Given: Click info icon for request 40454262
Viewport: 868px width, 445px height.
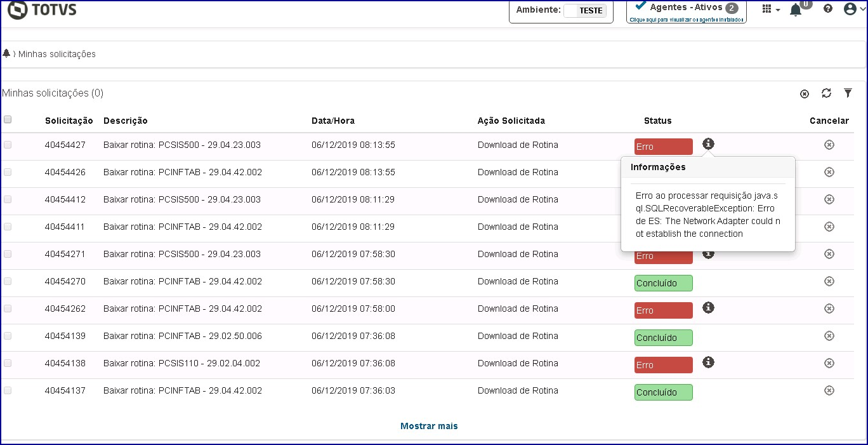Looking at the screenshot, I should coord(709,307).
